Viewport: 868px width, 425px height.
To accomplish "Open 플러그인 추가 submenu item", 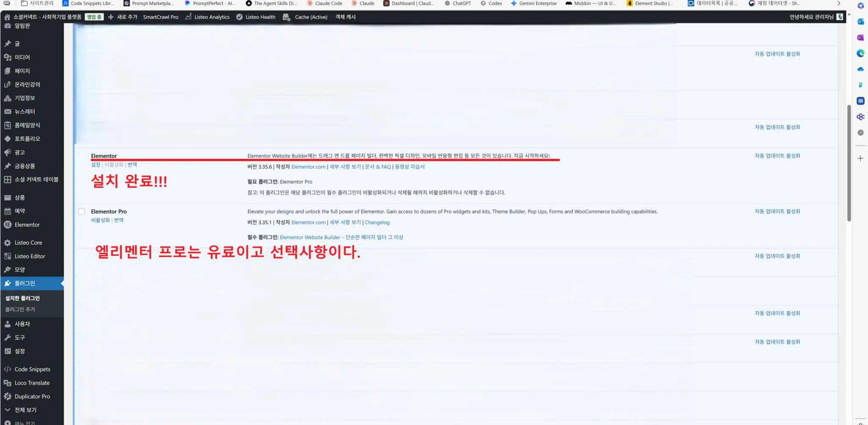I will pos(20,310).
